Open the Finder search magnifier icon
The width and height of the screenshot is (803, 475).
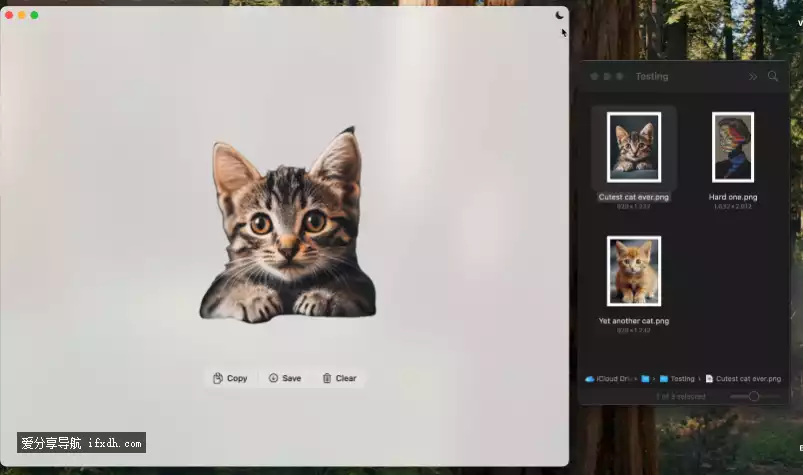click(x=773, y=76)
